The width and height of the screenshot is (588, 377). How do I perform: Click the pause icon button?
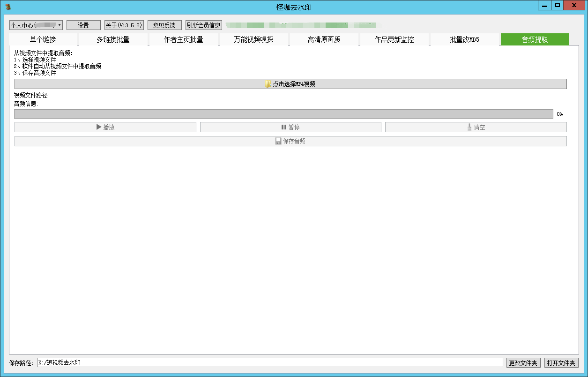[283, 127]
